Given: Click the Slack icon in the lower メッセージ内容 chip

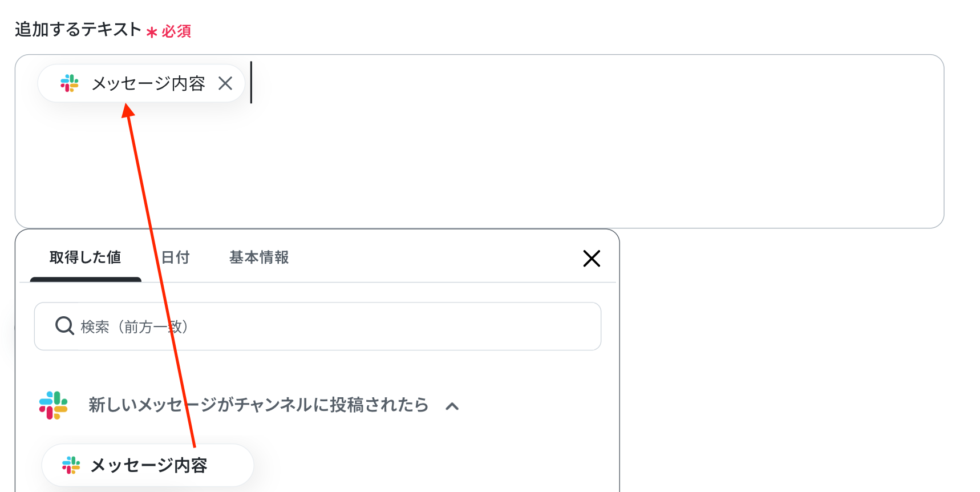Looking at the screenshot, I should click(x=71, y=465).
